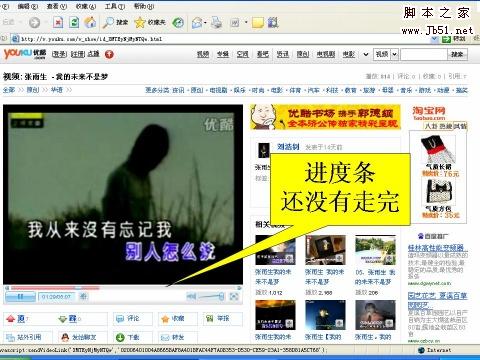Click the Youku logo
Viewport: 480px width, 360px height.
point(25,54)
